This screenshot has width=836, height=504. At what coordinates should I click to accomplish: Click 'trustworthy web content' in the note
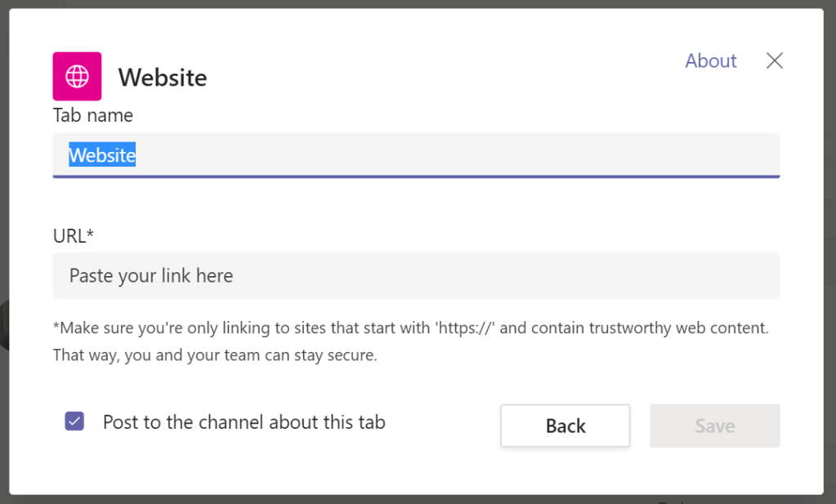pyautogui.click(x=660, y=328)
